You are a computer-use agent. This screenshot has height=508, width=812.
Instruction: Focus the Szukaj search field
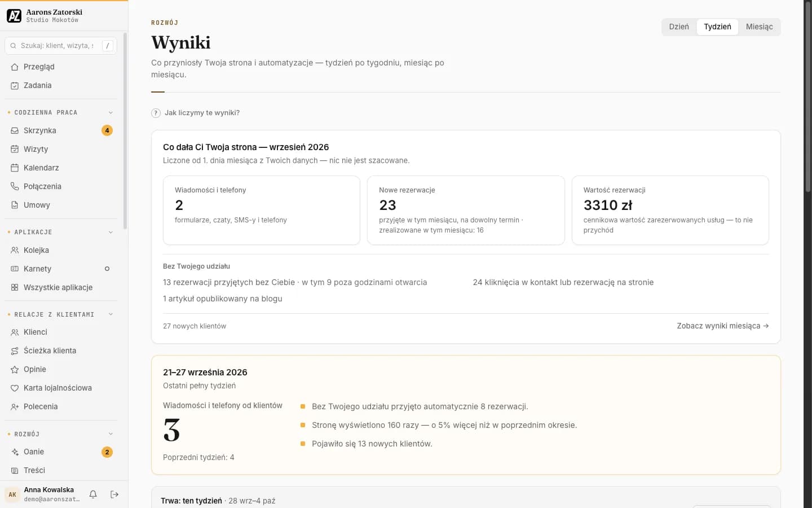click(61, 46)
